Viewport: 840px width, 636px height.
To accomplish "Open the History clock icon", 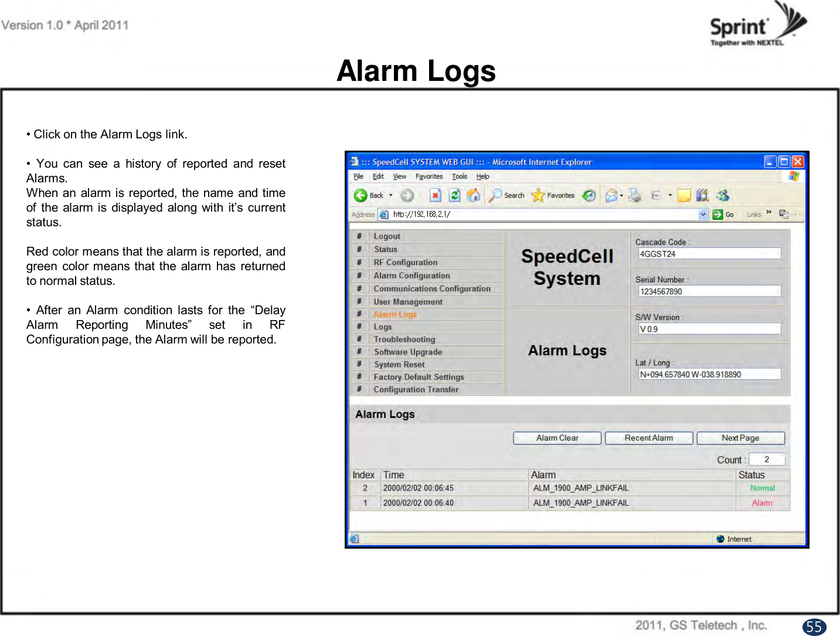I will (589, 195).
